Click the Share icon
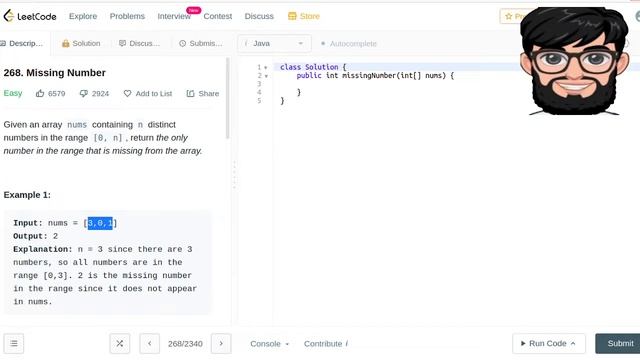640x360 pixels. [x=190, y=93]
